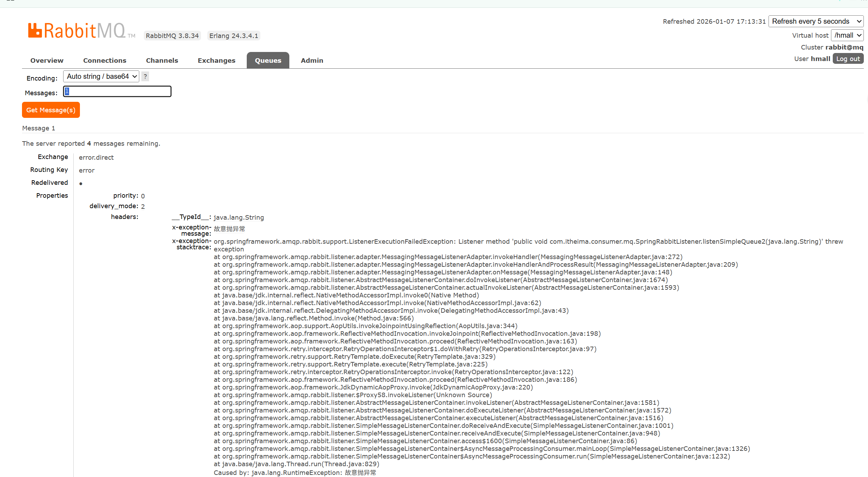Viewport: 868px width, 477px height.
Task: Select the Queues tab
Action: pos(268,60)
